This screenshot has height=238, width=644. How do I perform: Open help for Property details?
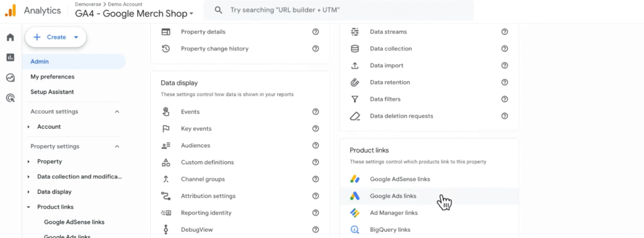click(316, 31)
